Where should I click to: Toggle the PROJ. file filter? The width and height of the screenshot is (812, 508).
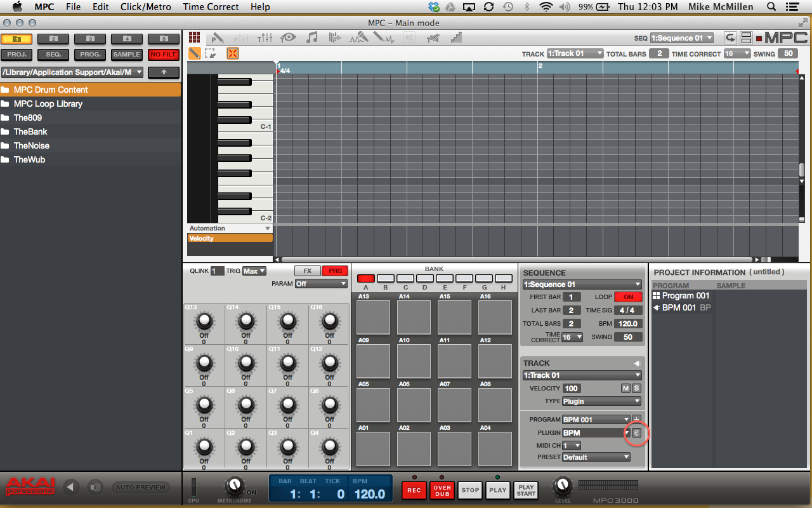pyautogui.click(x=16, y=55)
